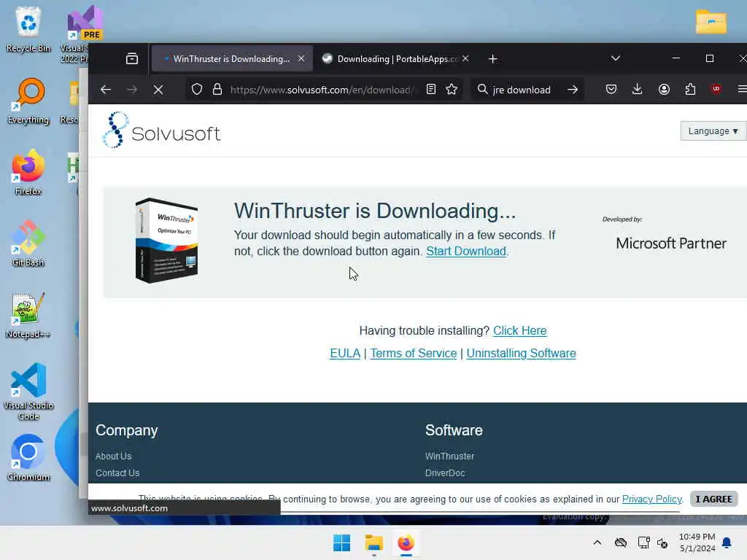Open Contact Us footer link
The image size is (747, 560).
coord(117,472)
